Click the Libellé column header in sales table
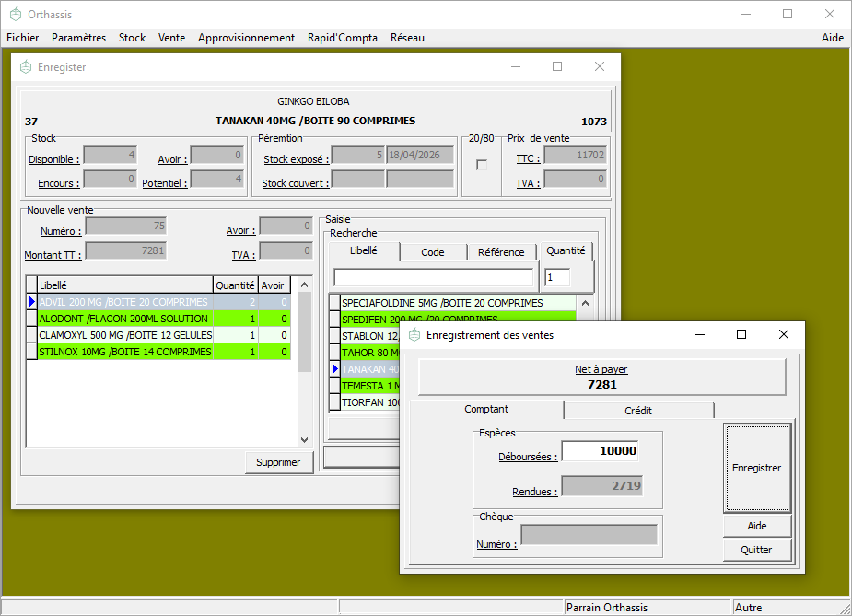852x616 pixels. [125, 285]
